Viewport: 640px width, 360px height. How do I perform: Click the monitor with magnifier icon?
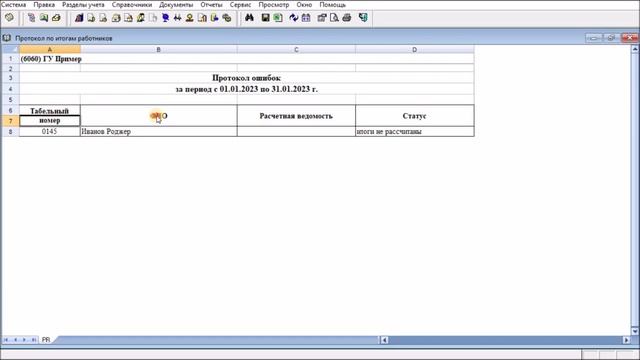click(44, 18)
